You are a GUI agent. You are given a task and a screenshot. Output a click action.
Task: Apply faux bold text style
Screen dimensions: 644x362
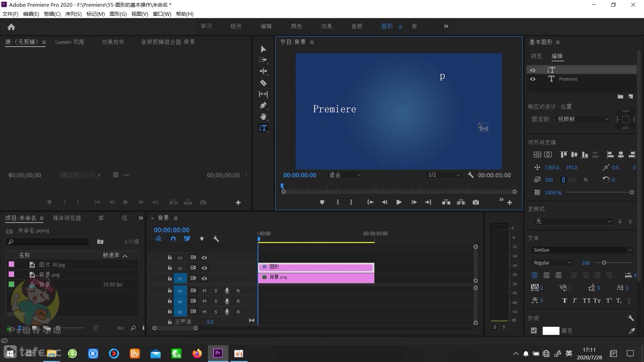(x=565, y=301)
